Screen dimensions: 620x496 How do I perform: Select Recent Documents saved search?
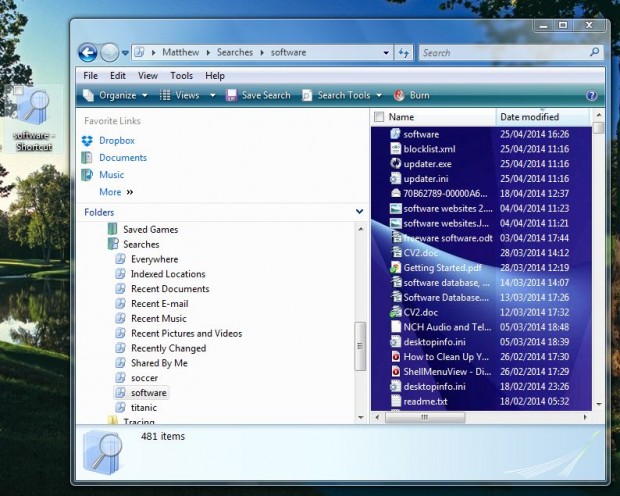[x=170, y=289]
